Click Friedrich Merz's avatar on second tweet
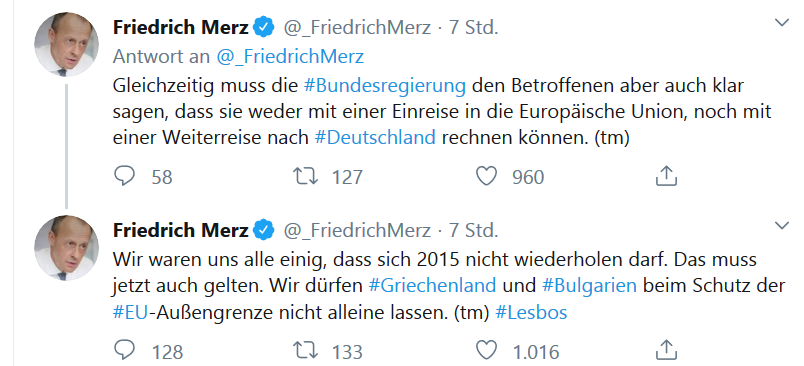The height and width of the screenshot is (366, 804). point(67,248)
